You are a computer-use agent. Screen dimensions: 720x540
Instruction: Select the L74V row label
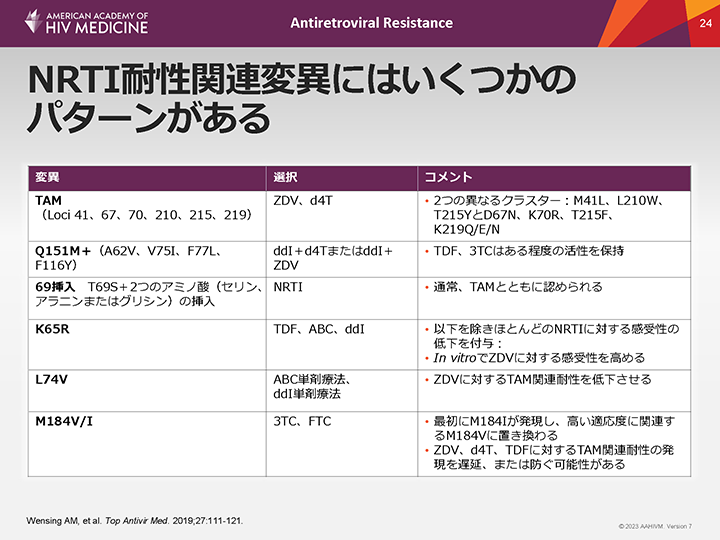click(x=50, y=380)
